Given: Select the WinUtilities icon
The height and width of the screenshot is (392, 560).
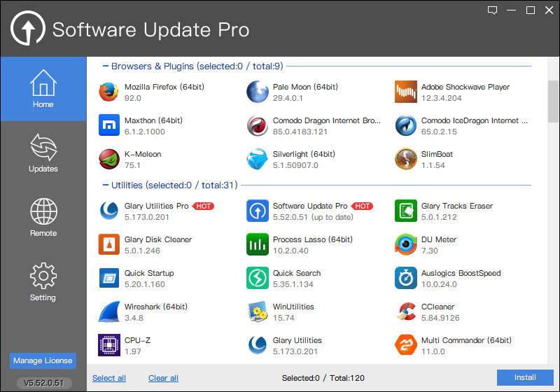Looking at the screenshot, I should coord(258,311).
